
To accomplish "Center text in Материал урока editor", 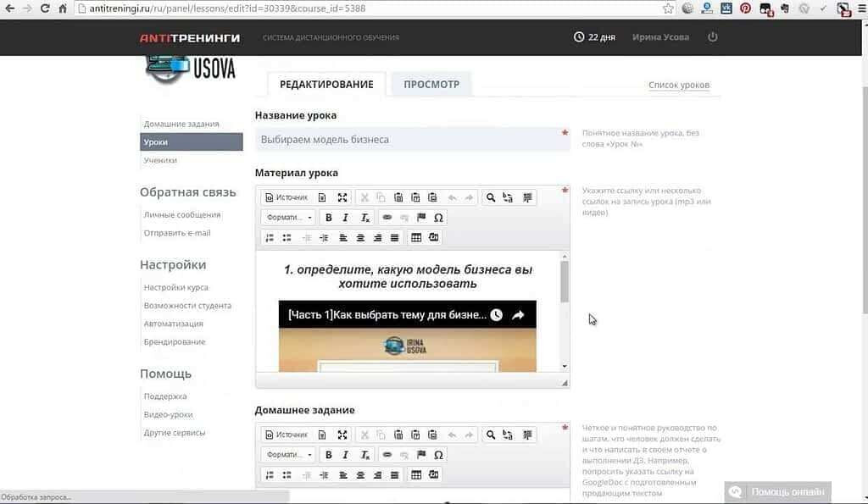I will (360, 237).
